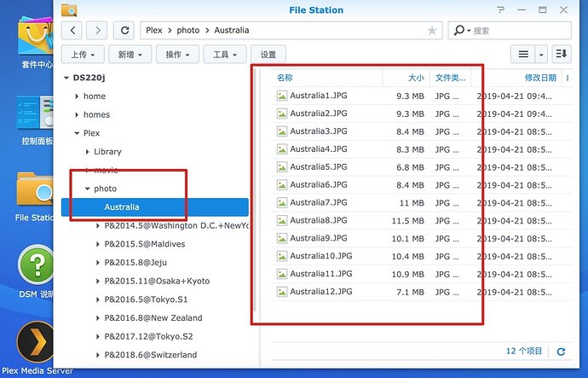
Task: Add the current path to favorites with the star
Action: 431,31
